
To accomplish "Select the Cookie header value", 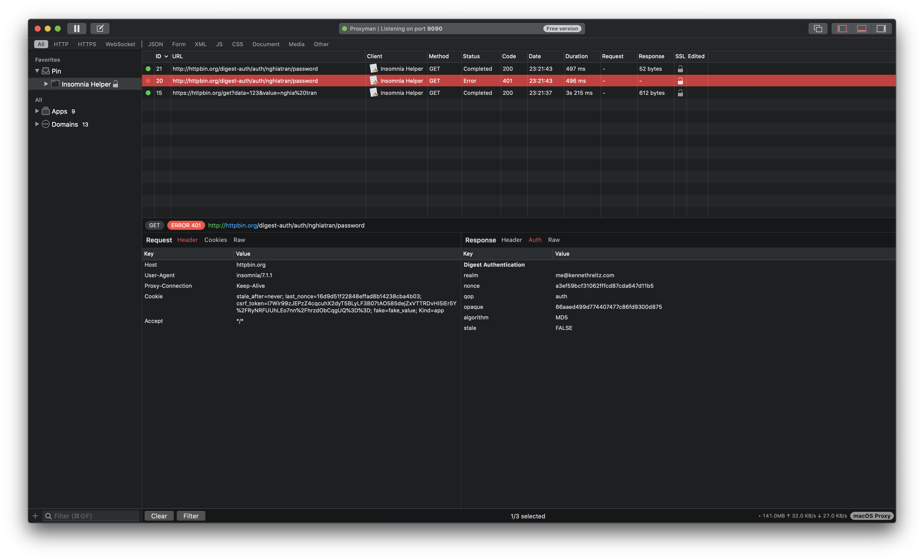I will coord(346,303).
